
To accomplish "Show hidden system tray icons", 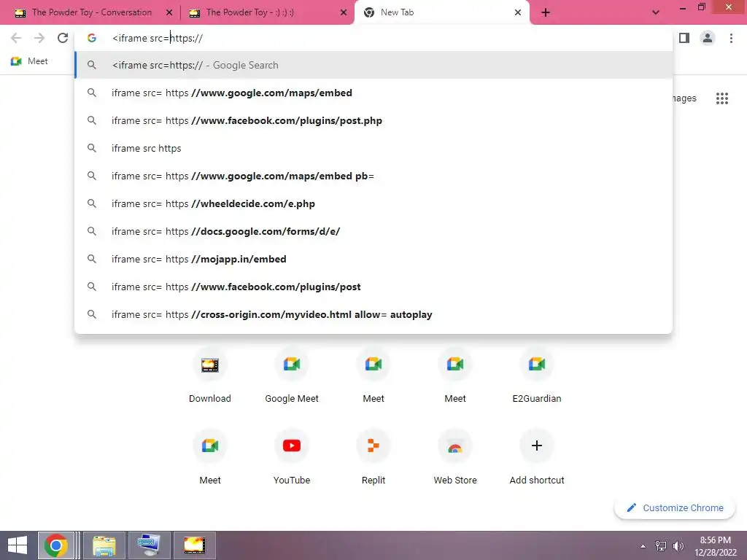I will (643, 546).
